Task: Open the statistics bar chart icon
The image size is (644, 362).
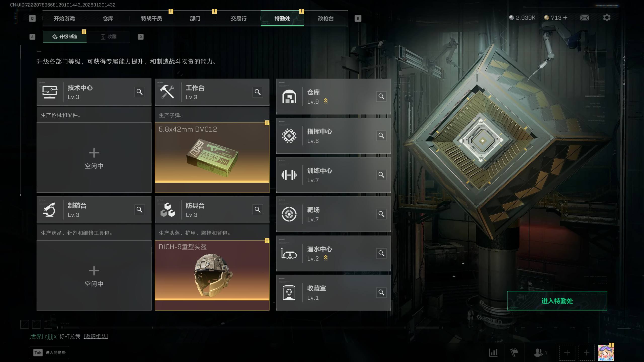Action: pos(493,353)
